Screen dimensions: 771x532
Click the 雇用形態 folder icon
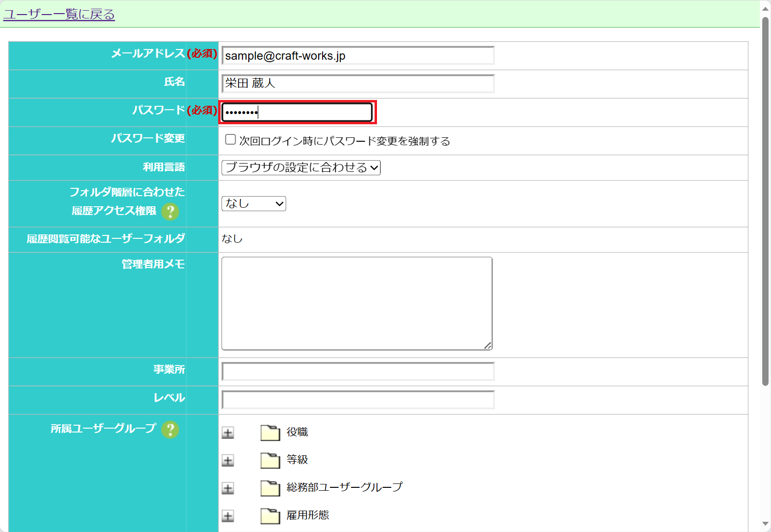pyautogui.click(x=270, y=516)
